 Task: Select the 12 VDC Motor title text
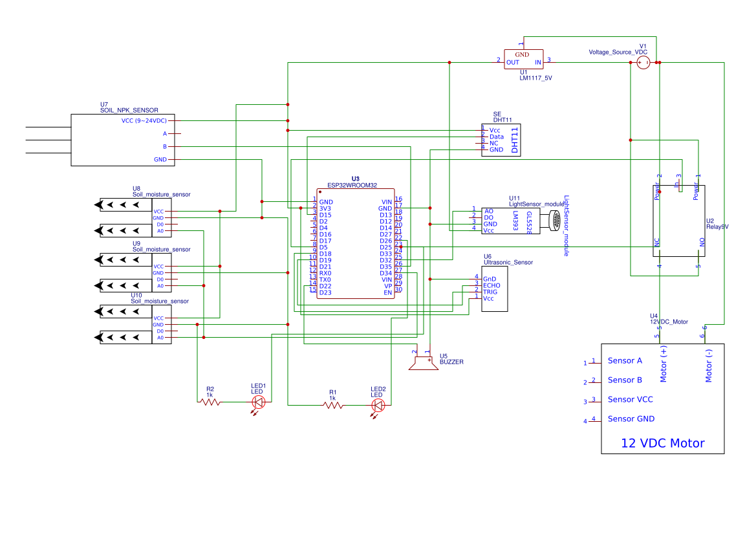(x=662, y=443)
